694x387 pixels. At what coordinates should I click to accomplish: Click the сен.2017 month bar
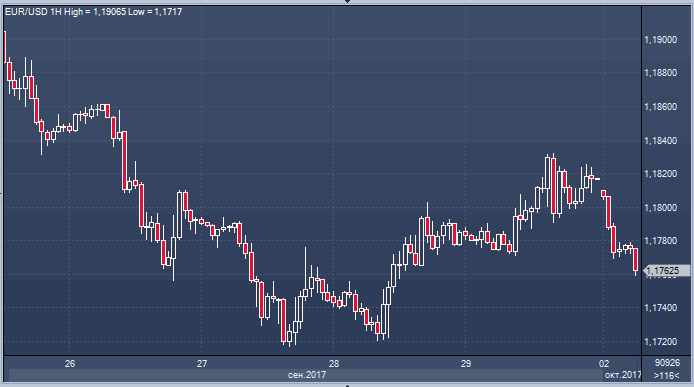307,375
